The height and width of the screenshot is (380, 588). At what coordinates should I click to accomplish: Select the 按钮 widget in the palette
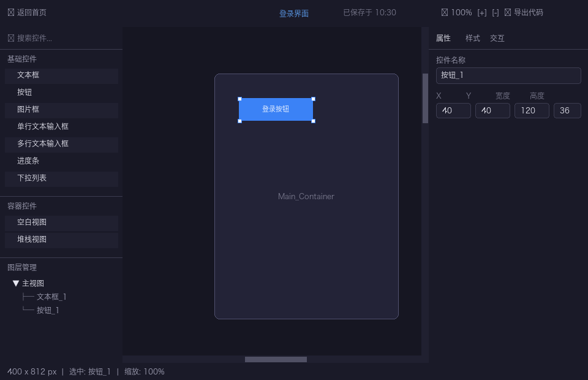click(61, 93)
